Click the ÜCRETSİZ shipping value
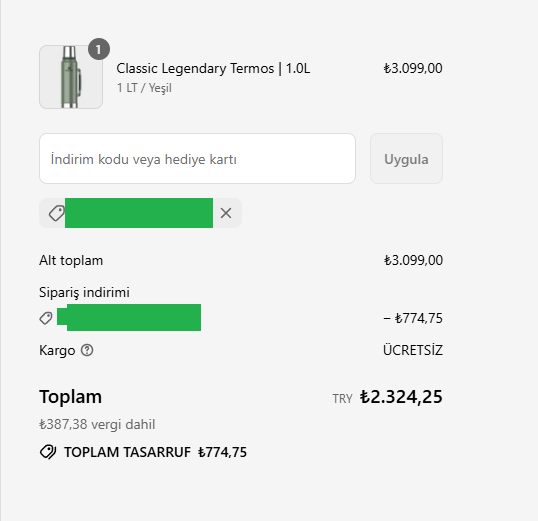 (x=413, y=350)
